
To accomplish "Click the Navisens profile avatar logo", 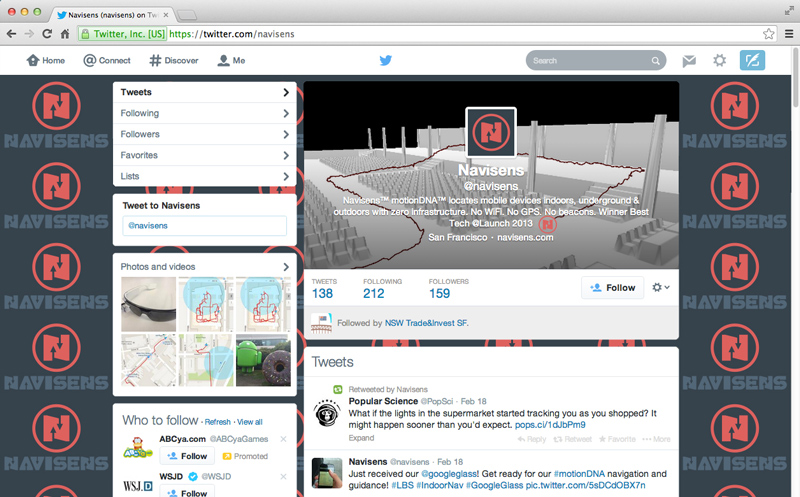I will [491, 132].
